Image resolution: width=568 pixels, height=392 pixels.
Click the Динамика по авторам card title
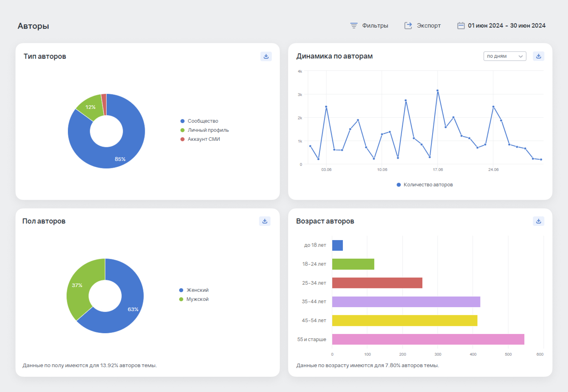pyautogui.click(x=335, y=56)
